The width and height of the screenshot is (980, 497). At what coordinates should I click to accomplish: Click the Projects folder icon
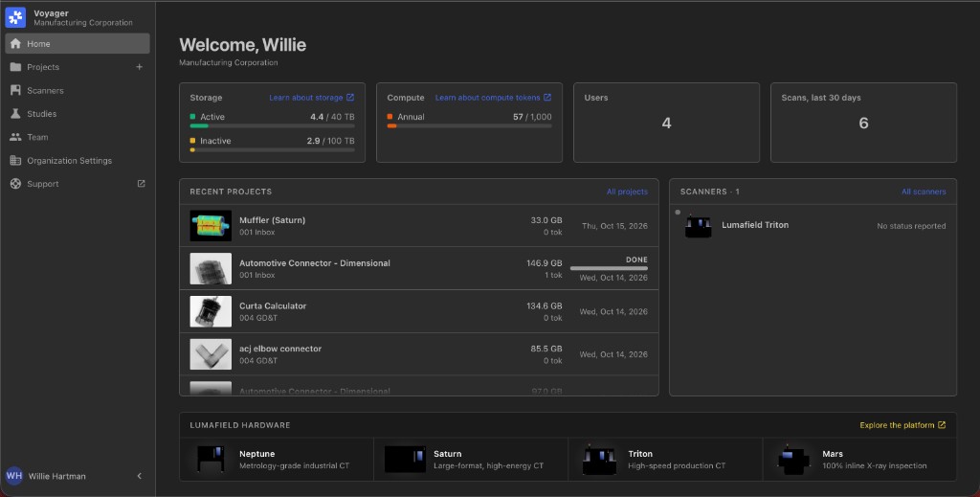[x=15, y=67]
